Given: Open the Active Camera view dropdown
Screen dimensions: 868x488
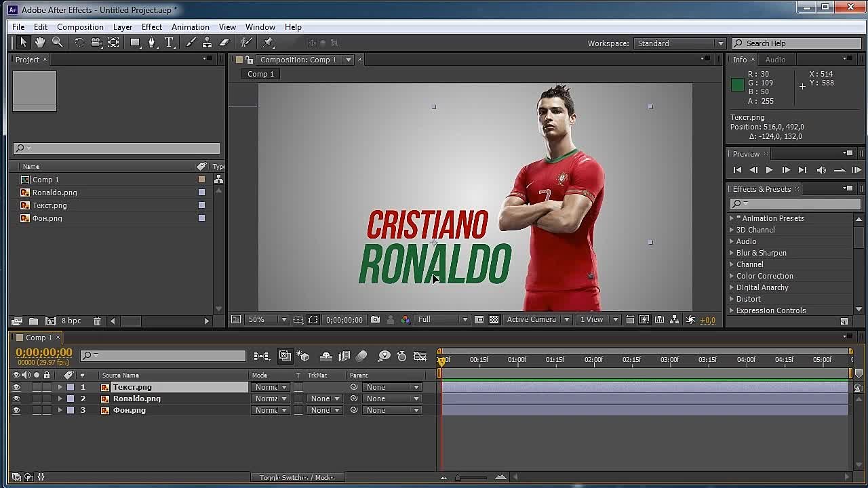Looking at the screenshot, I should click(537, 319).
